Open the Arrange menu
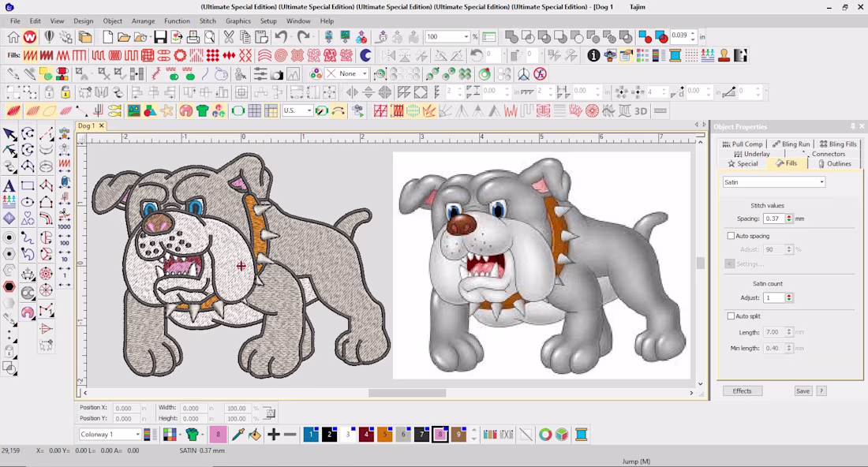 click(143, 21)
